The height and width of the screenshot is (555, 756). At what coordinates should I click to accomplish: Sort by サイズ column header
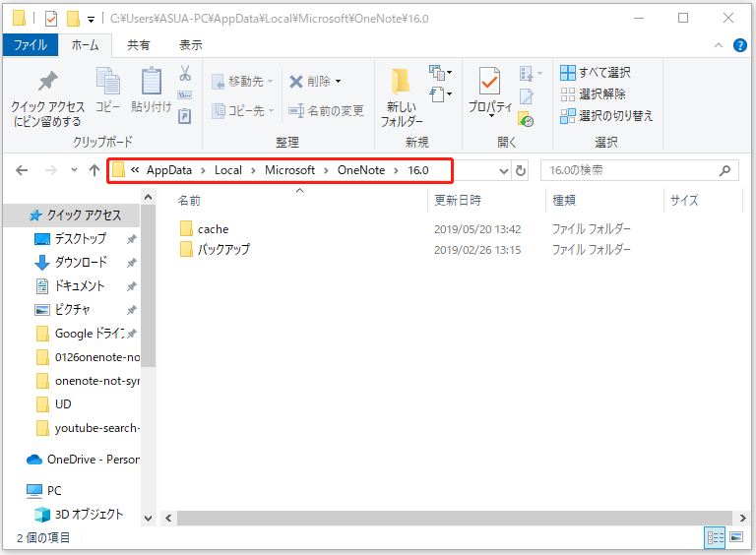click(684, 201)
